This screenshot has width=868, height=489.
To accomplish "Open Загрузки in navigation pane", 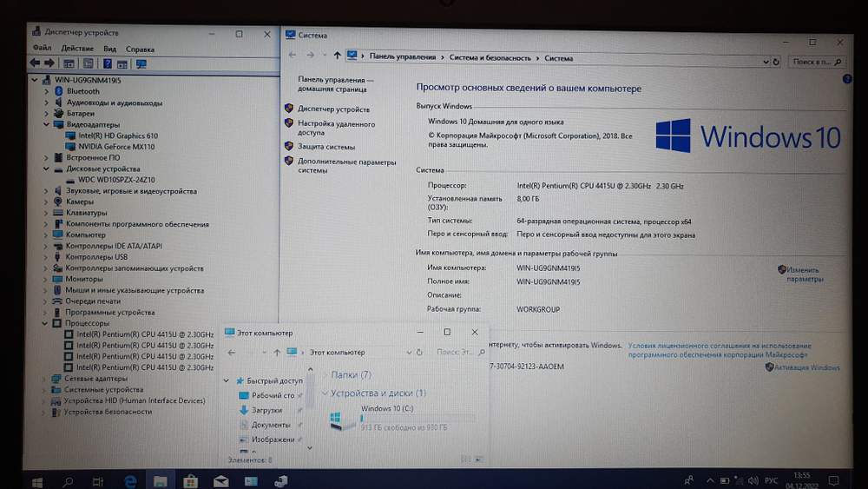I will point(266,410).
